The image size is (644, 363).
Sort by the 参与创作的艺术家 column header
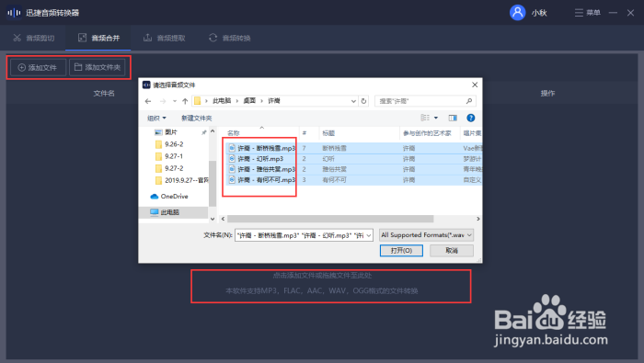coord(427,133)
